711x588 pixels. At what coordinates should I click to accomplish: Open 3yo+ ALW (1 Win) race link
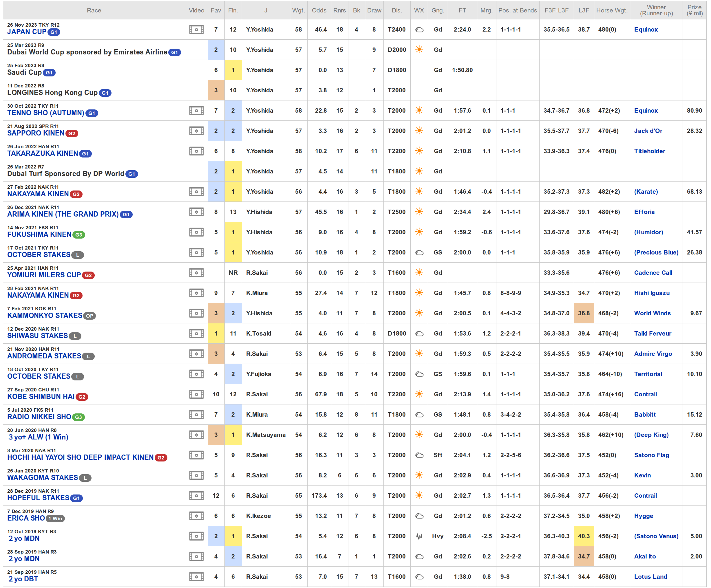pyautogui.click(x=38, y=437)
